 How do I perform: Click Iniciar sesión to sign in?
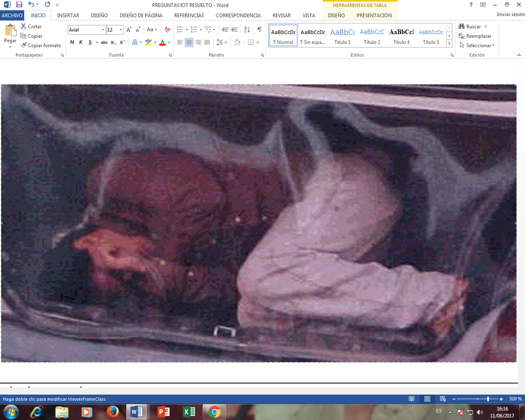pos(510,15)
